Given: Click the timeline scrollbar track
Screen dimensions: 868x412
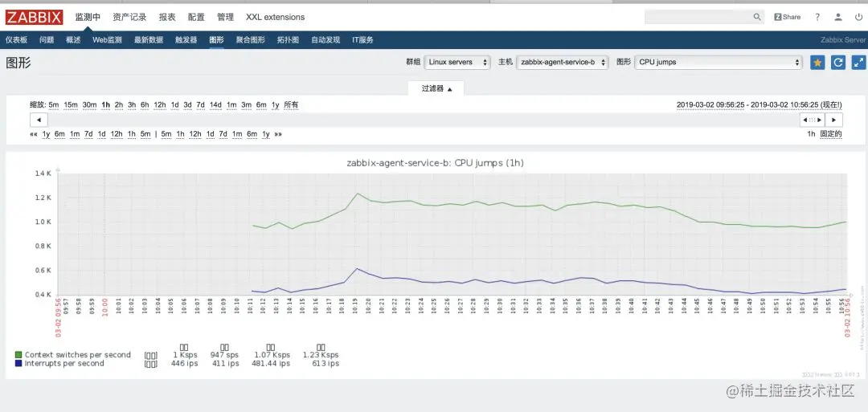Looking at the screenshot, I should pyautogui.click(x=424, y=120).
